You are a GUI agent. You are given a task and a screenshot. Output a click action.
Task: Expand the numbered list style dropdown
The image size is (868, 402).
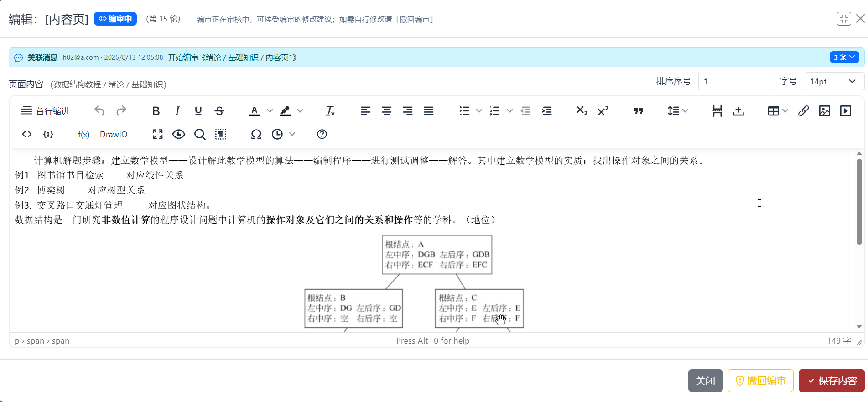tap(509, 111)
